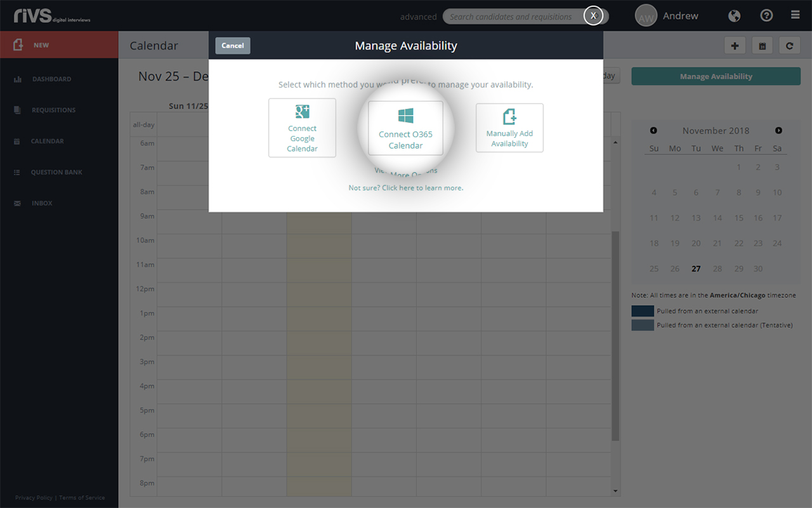Select November 1 in mini calendar

(x=738, y=167)
